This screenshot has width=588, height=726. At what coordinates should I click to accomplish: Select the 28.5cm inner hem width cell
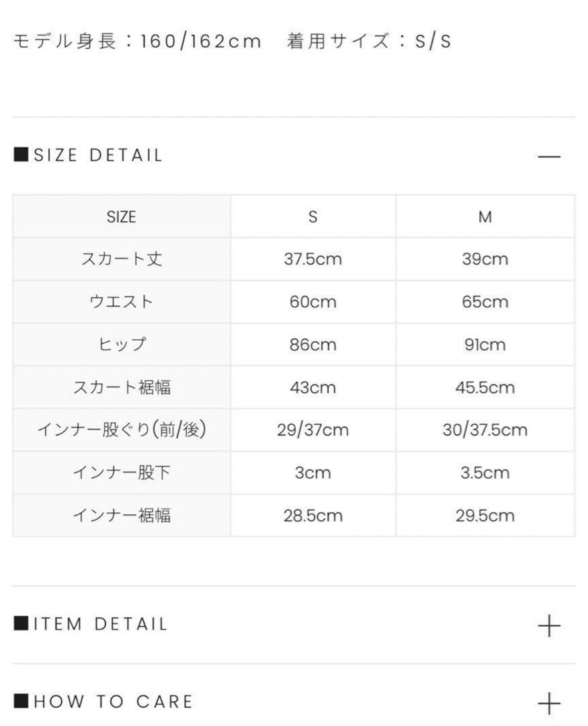click(x=313, y=516)
